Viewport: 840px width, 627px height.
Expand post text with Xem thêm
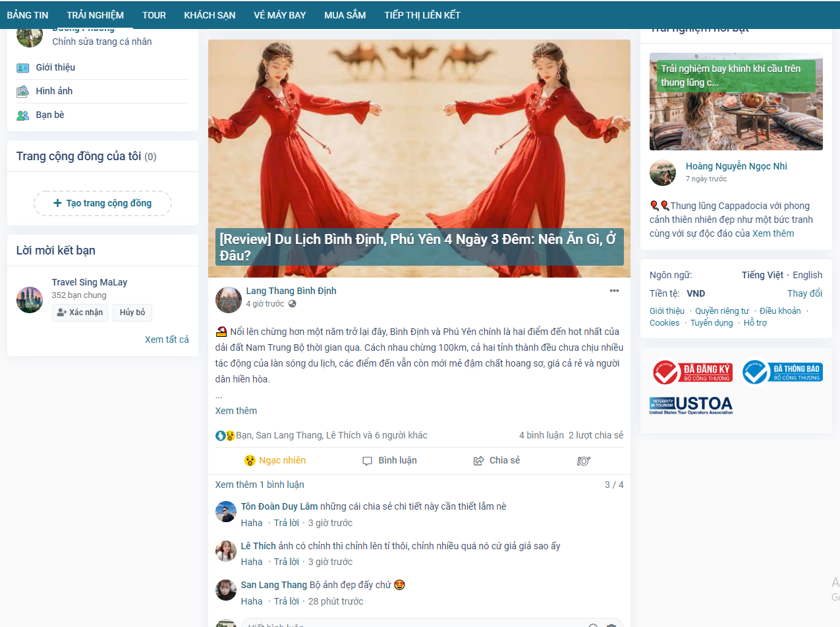236,411
